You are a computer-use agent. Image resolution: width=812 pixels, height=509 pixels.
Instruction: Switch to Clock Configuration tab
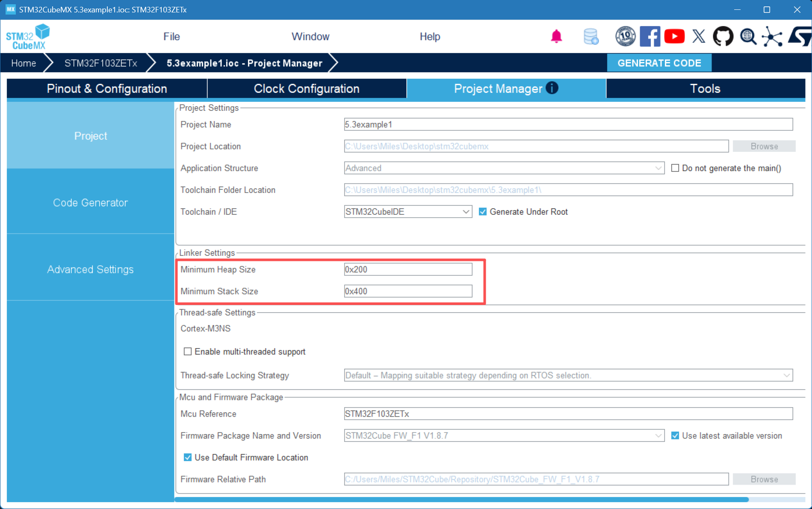(307, 89)
